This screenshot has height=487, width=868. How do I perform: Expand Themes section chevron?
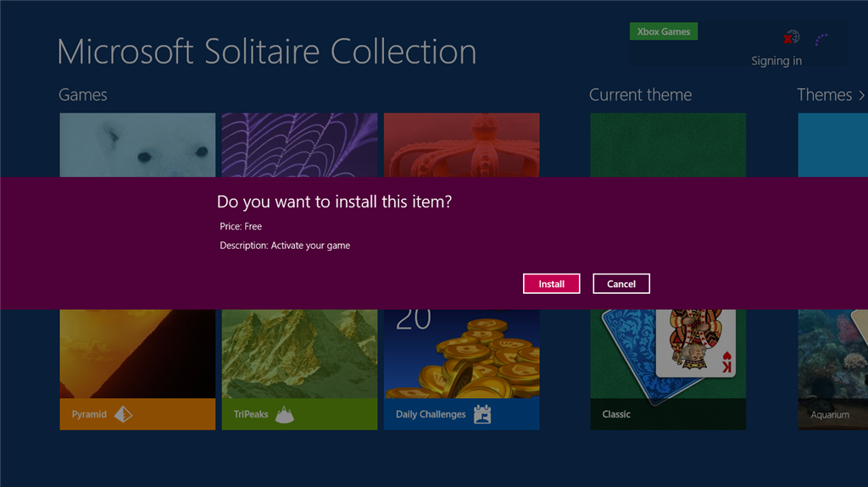(861, 95)
